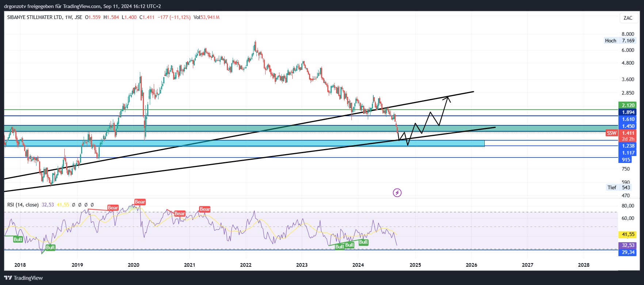Screen dimensions: 644x285
Task: Select the green 2.120 price level label
Action: click(x=628, y=105)
